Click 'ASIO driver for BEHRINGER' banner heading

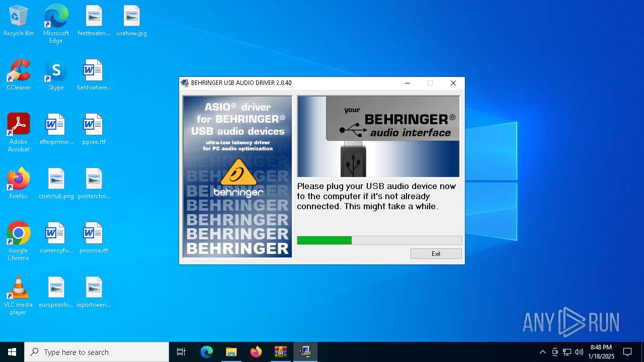pos(238,119)
